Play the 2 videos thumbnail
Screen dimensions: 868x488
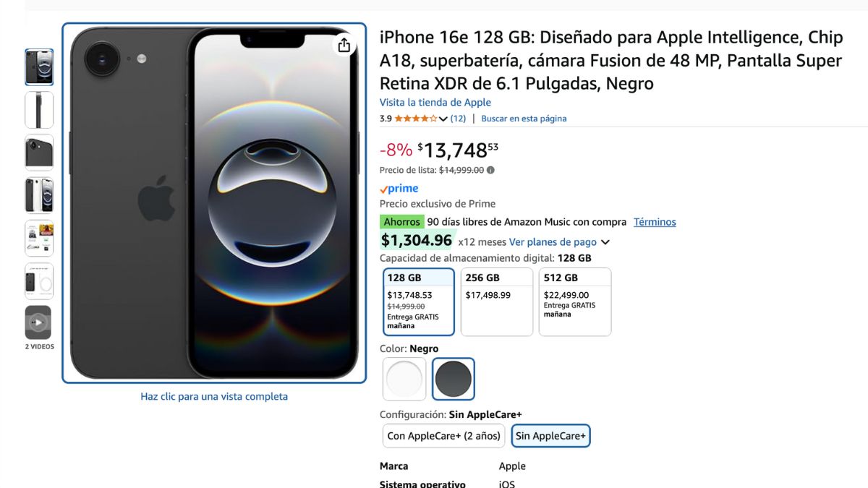38,322
